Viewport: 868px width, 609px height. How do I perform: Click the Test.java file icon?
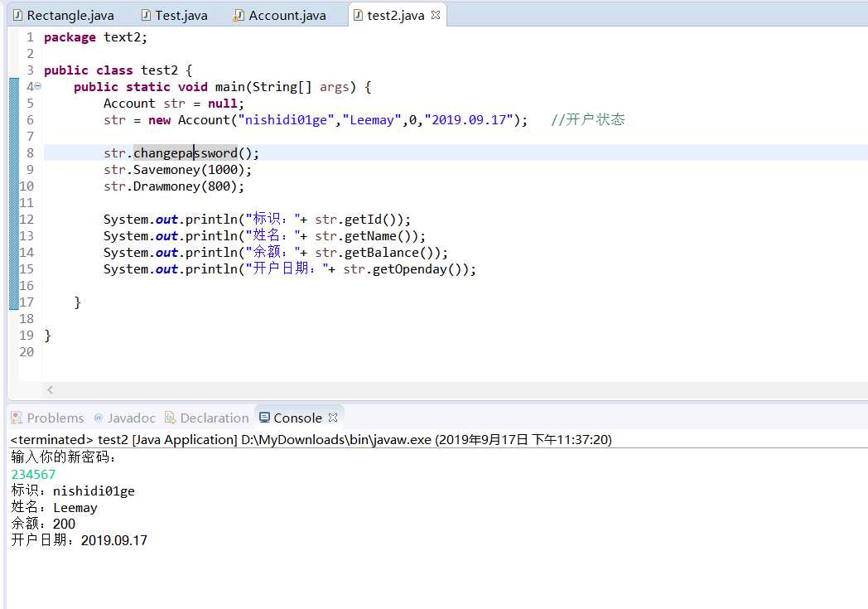tap(146, 16)
